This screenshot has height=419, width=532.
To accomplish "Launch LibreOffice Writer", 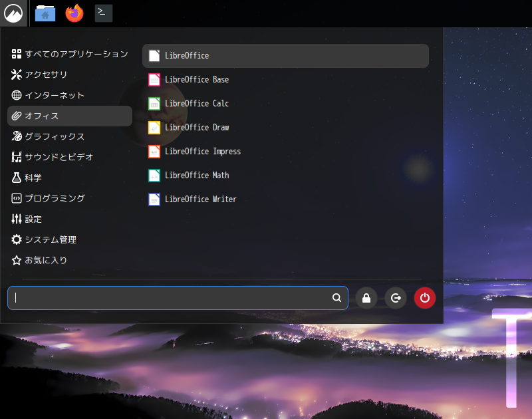I will click(x=285, y=199).
